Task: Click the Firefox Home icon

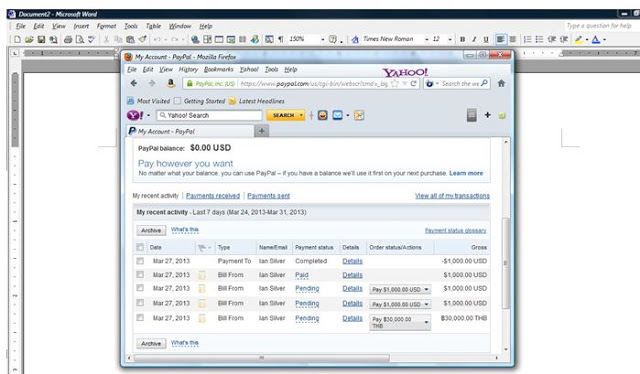Action: pos(501,83)
